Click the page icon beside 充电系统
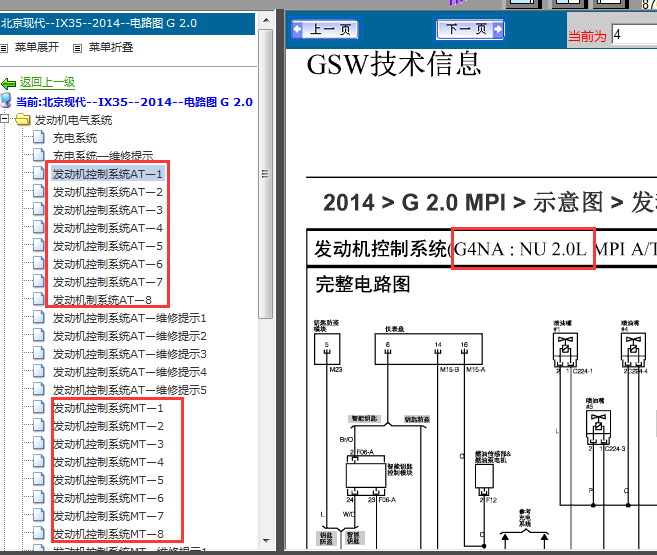 click(x=39, y=137)
